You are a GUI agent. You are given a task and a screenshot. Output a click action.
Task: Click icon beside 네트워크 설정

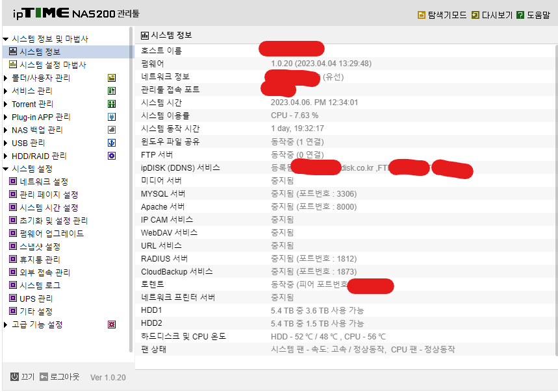point(13,181)
